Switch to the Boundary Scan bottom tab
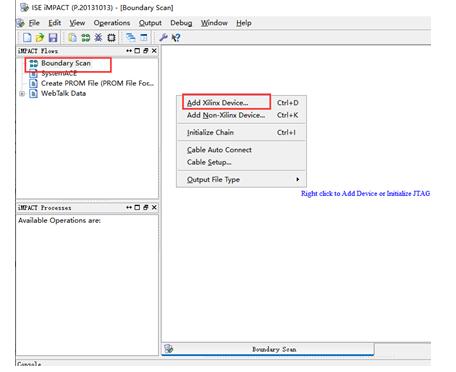The height and width of the screenshot is (372, 456). (x=268, y=349)
